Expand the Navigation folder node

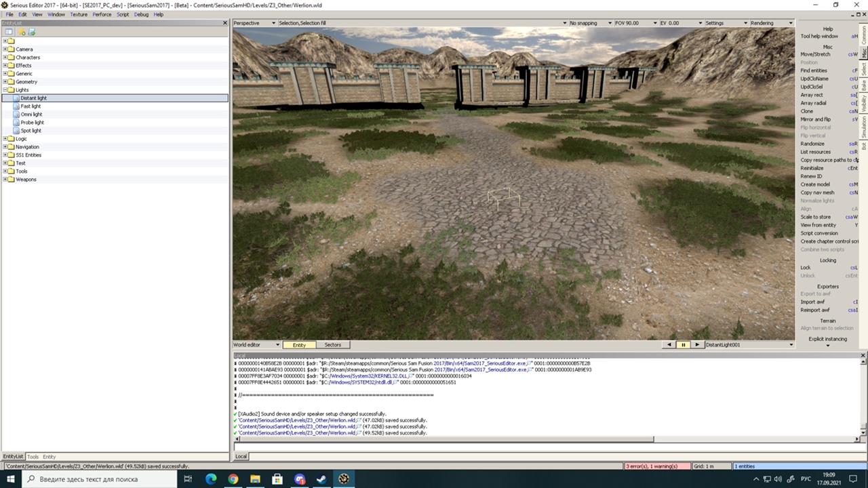tap(5, 147)
